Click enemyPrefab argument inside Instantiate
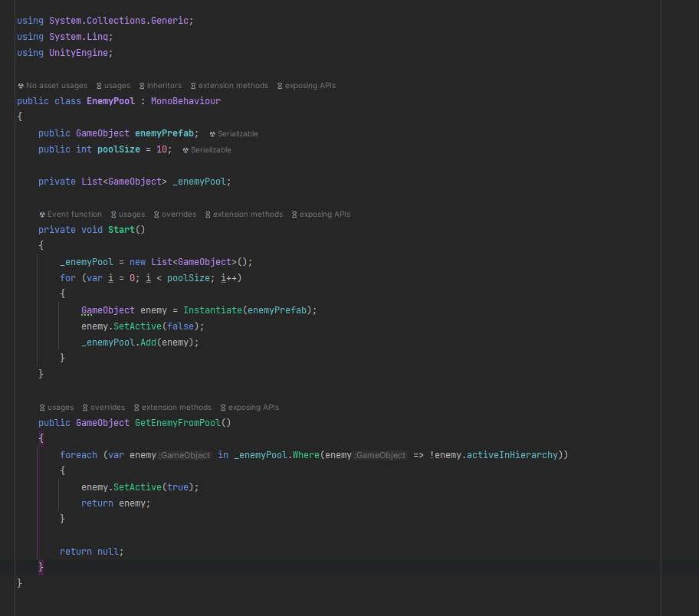Screen dimensions: 699x616 coord(277,310)
